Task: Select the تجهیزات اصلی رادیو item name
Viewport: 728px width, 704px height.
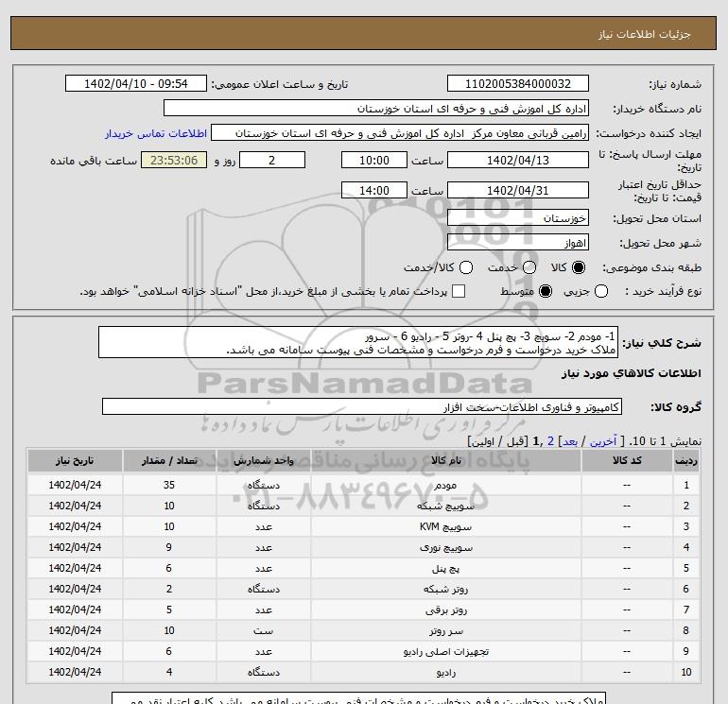Action: [x=445, y=652]
